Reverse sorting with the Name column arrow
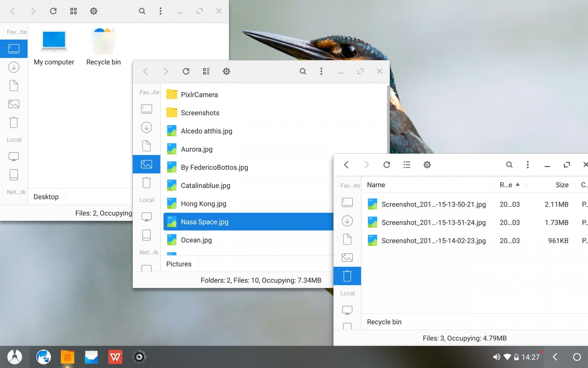 point(519,185)
